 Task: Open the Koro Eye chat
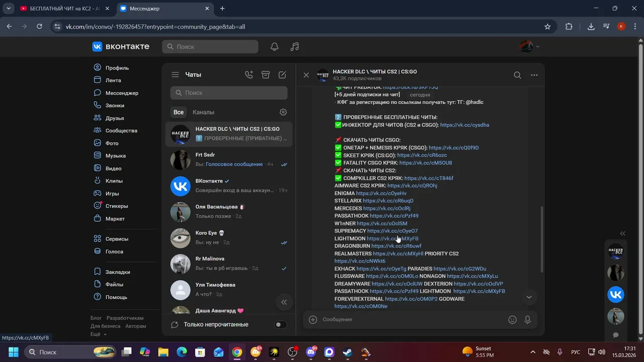coord(229,238)
